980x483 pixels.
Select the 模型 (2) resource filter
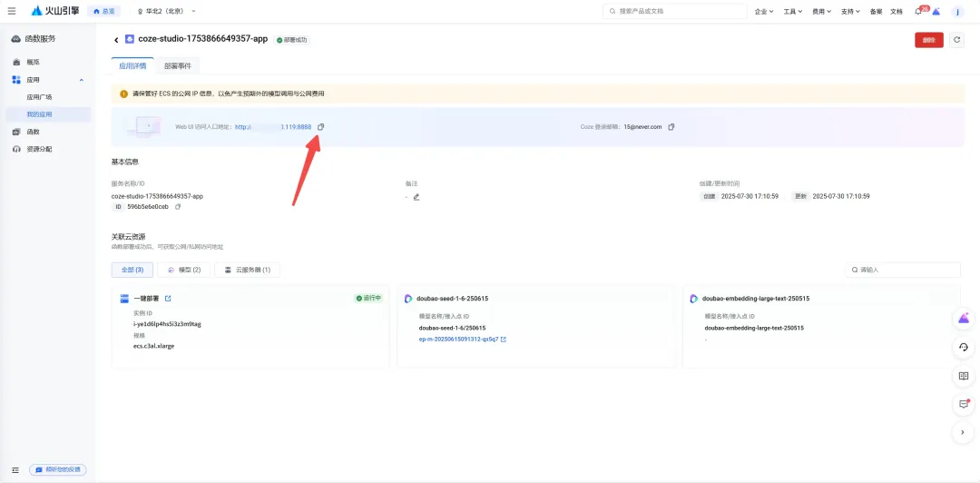coord(183,270)
